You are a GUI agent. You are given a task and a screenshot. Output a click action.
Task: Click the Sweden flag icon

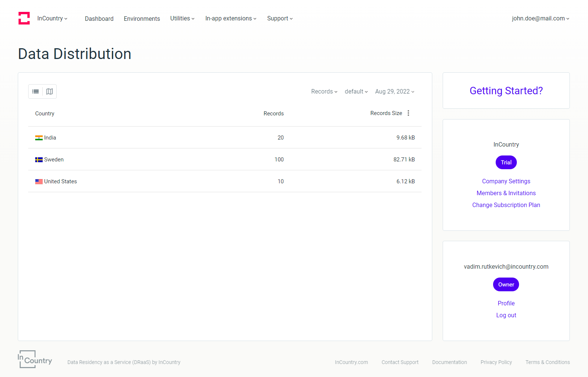coord(39,160)
